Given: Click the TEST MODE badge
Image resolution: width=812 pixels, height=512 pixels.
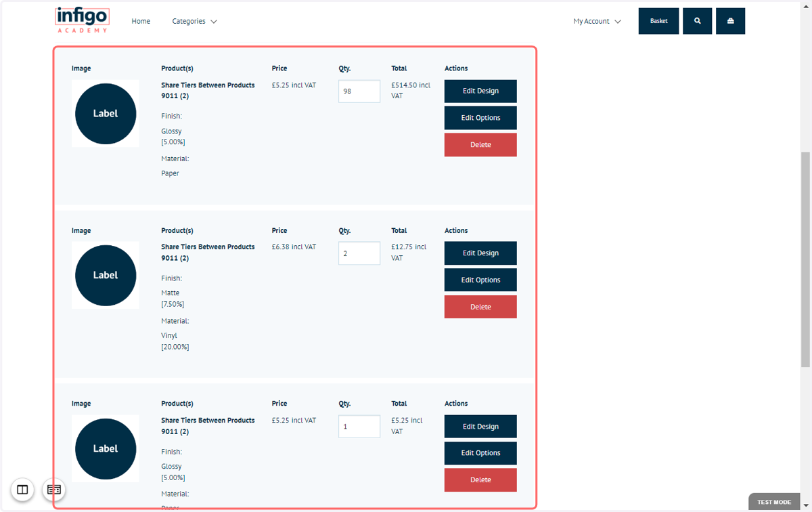Looking at the screenshot, I should coord(774,502).
